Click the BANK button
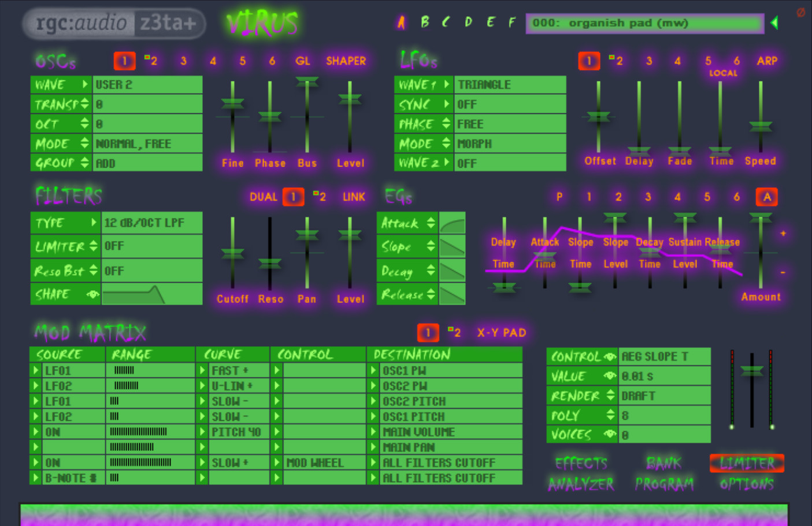Viewport: 812px width, 526px height. pos(664,463)
